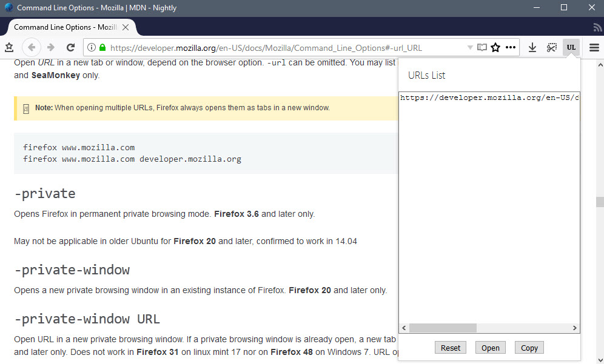Click the URLs list left scroll arrow

[x=404, y=328]
